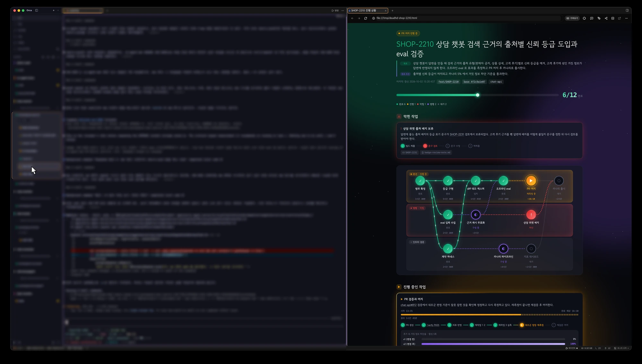
Task: Click the 가져오기 import button
Action: point(572,18)
